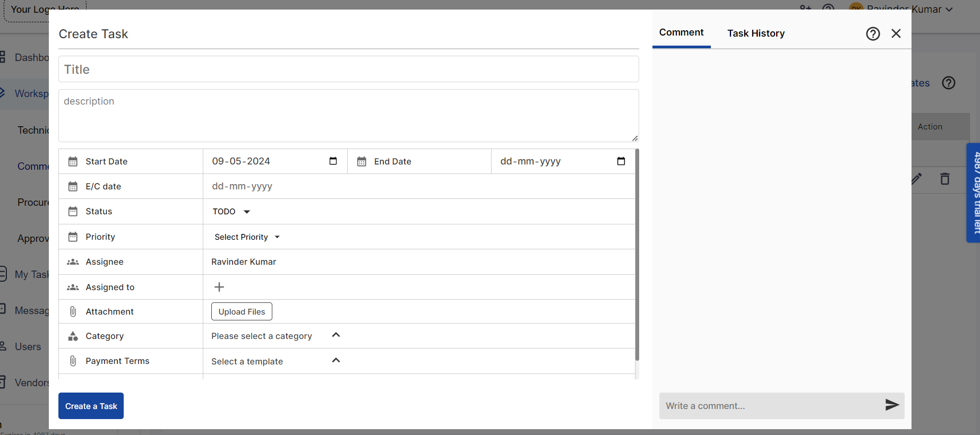Click the Payment Terms paperclip icon
980x435 pixels.
(73, 361)
